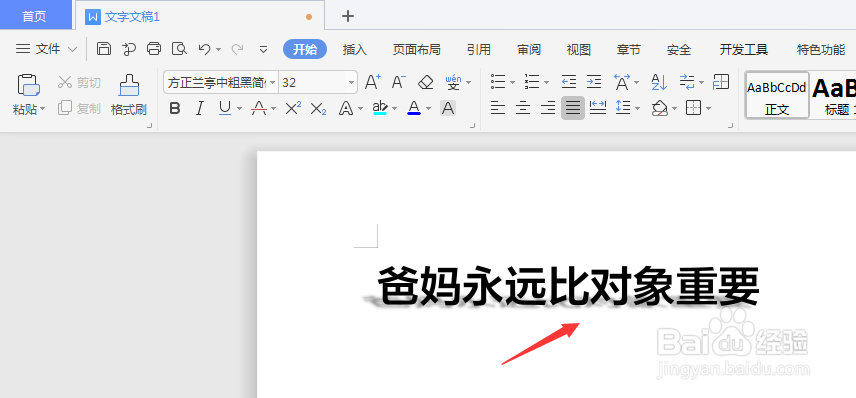
Task: Open the 文件 (File) menu
Action: (46, 49)
